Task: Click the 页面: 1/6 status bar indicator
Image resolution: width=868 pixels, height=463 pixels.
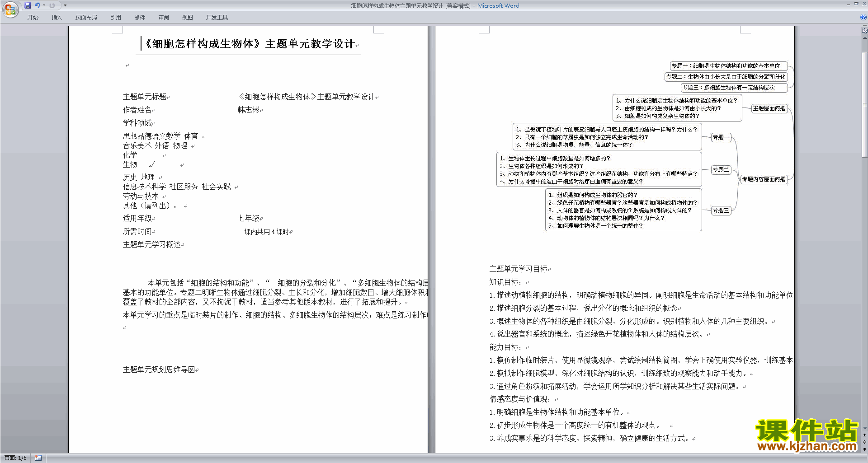Action: tap(15, 458)
